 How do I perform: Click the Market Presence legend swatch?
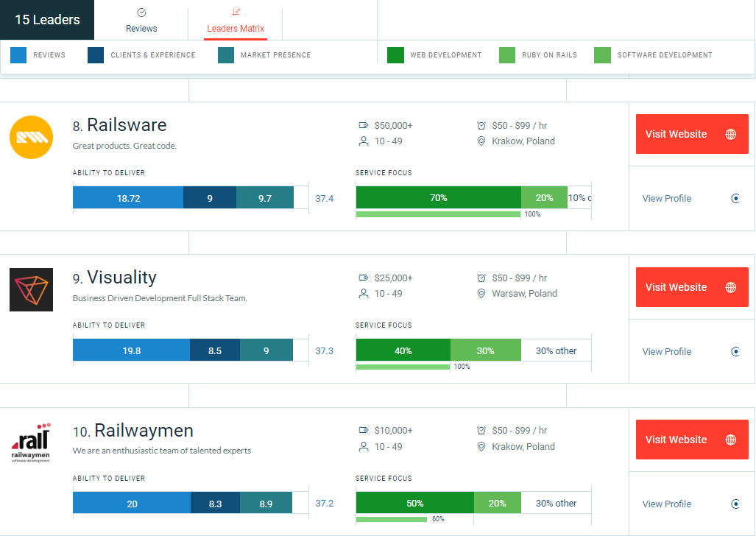click(x=226, y=55)
